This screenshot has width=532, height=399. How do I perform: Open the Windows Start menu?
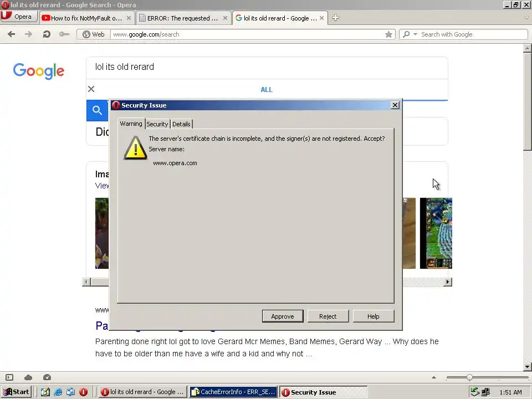click(16, 392)
